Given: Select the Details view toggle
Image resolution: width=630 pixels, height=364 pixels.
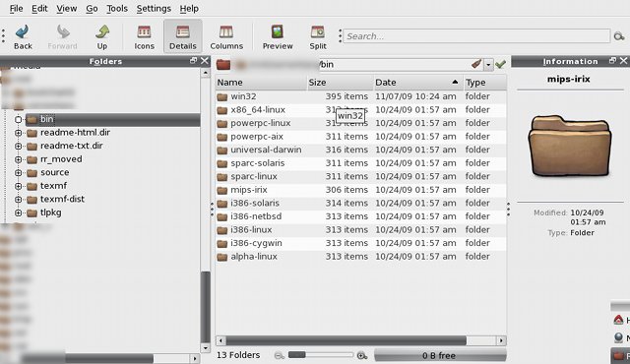Looking at the screenshot, I should click(x=183, y=36).
